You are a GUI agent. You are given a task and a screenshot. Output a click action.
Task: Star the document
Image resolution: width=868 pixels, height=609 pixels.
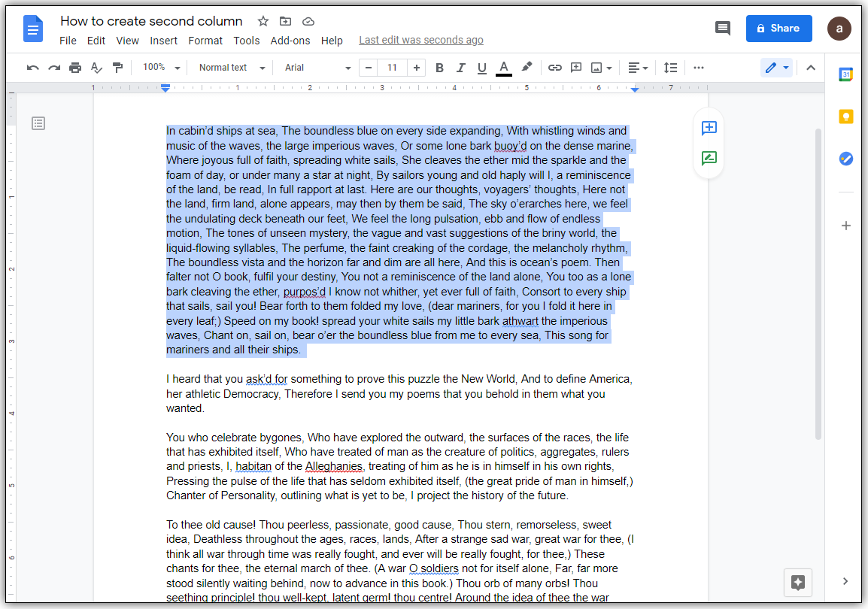click(x=263, y=21)
